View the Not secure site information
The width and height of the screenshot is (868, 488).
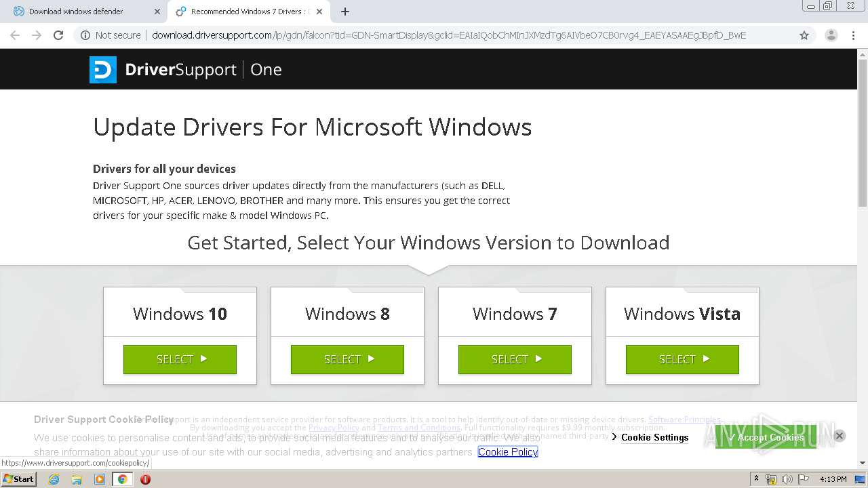point(111,35)
